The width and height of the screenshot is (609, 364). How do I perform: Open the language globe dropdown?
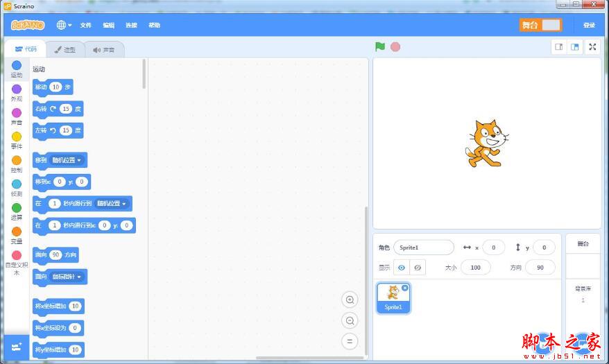pos(64,25)
